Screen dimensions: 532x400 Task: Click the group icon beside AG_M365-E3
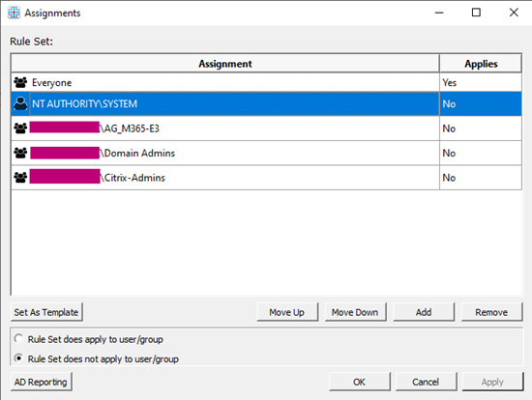(x=20, y=129)
